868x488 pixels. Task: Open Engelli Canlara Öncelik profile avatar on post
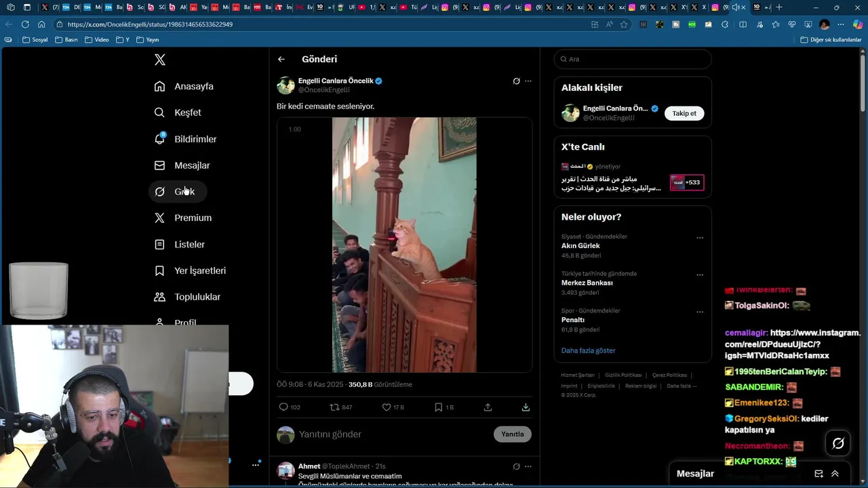tap(285, 85)
